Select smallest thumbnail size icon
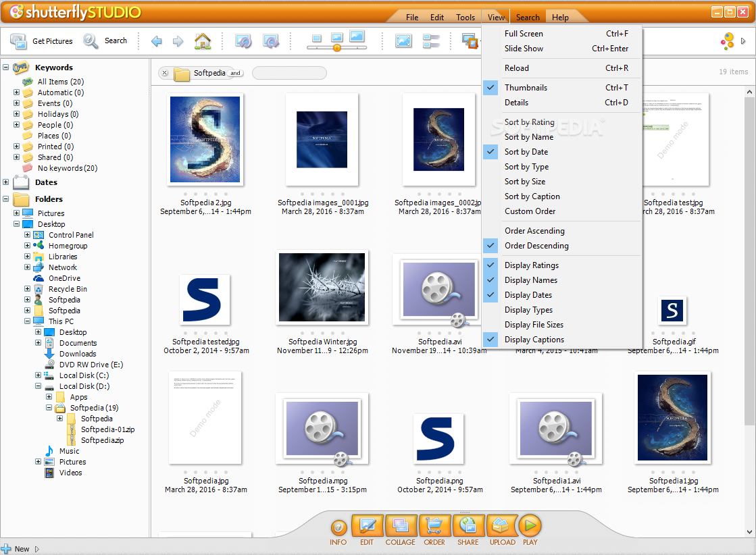Screen dimensions: 756x555 point(316,38)
